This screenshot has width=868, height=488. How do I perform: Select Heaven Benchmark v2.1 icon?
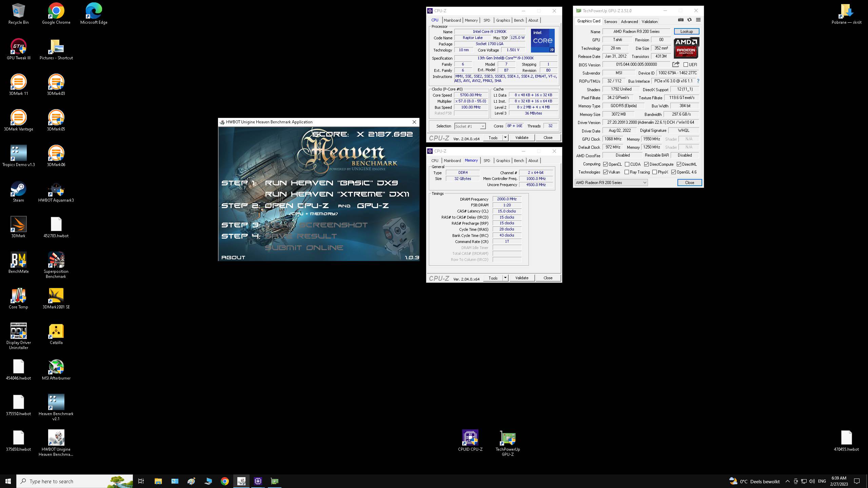click(56, 407)
